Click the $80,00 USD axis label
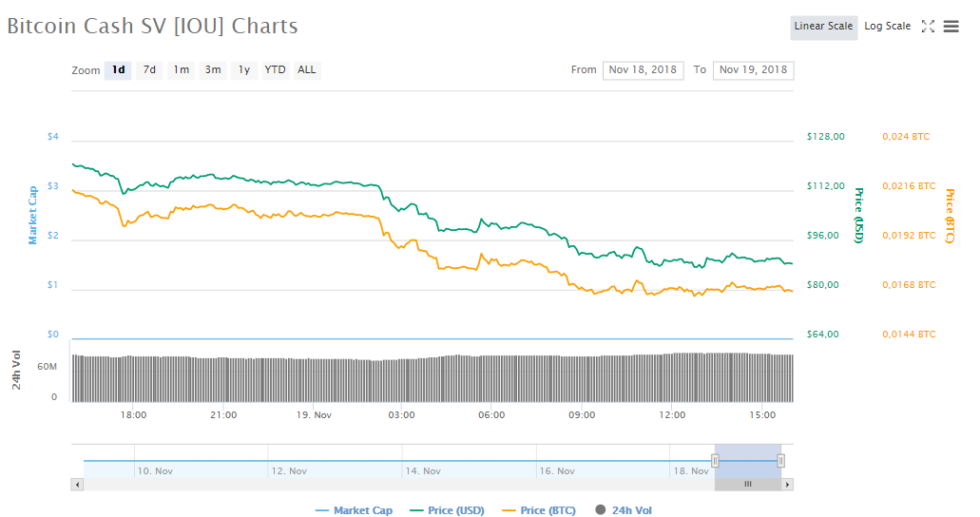This screenshot has height=517, width=980. (x=822, y=285)
